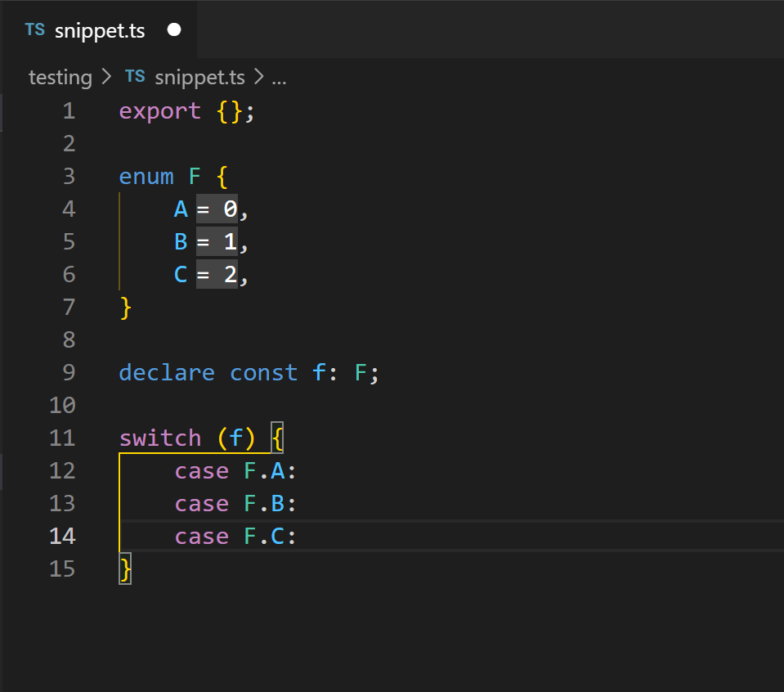Viewport: 784px width, 692px height.
Task: Click the export keyword on line 1
Action: [160, 111]
